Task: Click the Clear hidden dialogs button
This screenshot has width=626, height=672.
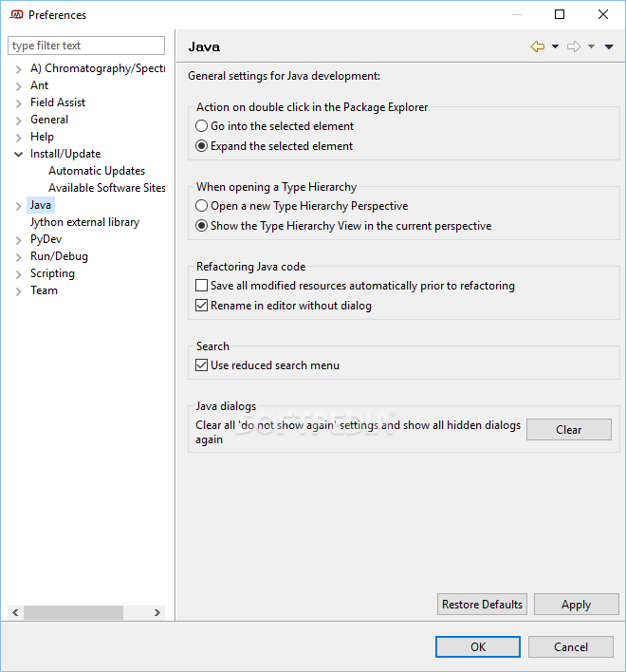Action: point(569,429)
